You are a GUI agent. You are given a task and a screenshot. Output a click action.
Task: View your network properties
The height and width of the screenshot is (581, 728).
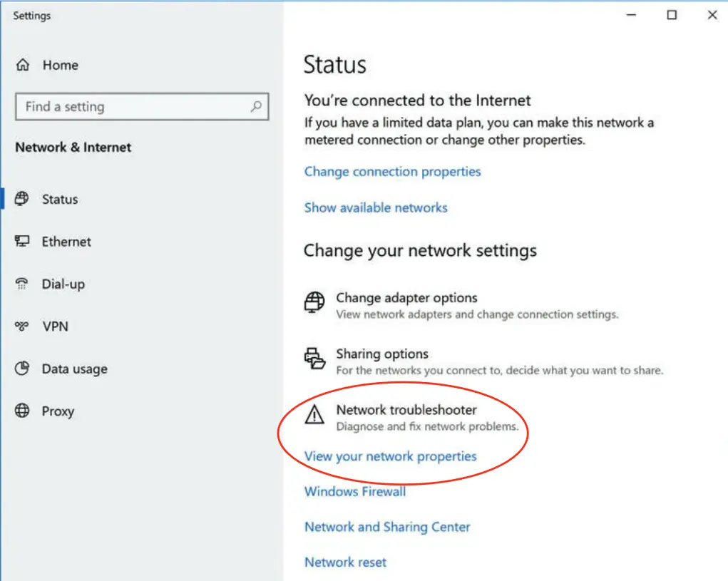pyautogui.click(x=390, y=456)
